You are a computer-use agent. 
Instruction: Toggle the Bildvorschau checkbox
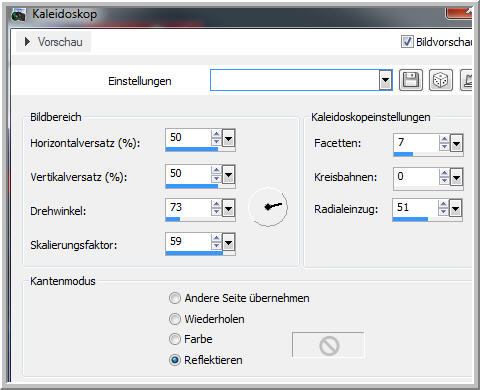(x=407, y=42)
